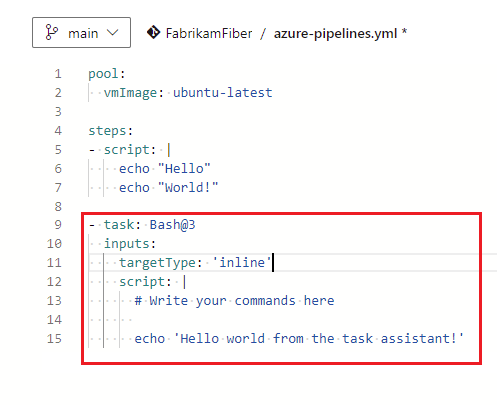497x405 pixels.
Task: Click 'Bash@3' task name on line 9
Action: 172,225
